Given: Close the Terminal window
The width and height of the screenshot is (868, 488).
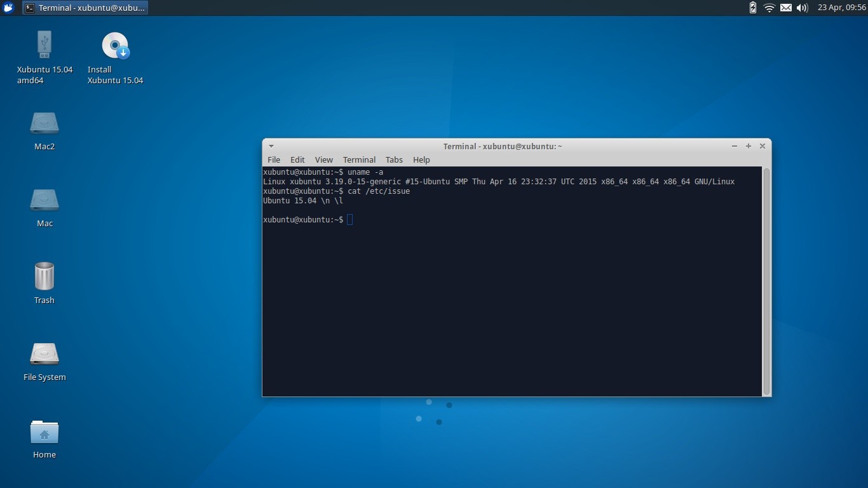Looking at the screenshot, I should coord(763,146).
